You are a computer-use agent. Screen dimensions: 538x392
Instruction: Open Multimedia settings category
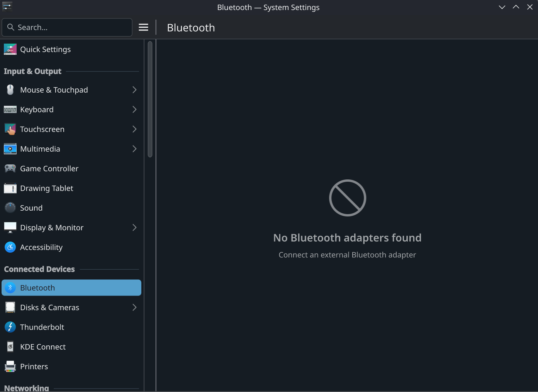[x=40, y=149]
